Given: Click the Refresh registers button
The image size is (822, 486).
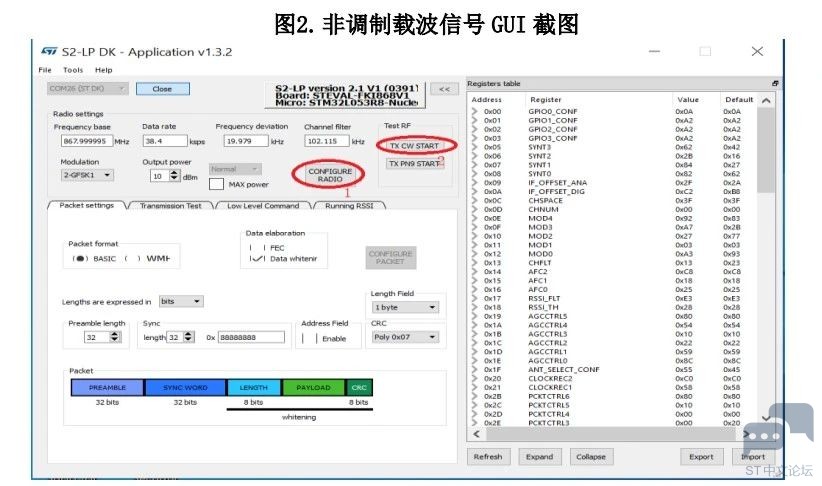Looking at the screenshot, I should 488,457.
